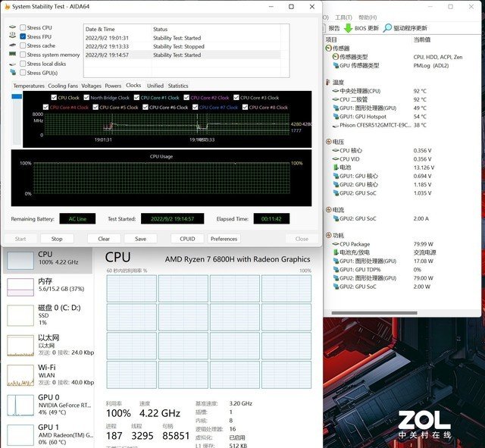Click the blue graph scale slider
The image size is (485, 448).
coord(17,96)
